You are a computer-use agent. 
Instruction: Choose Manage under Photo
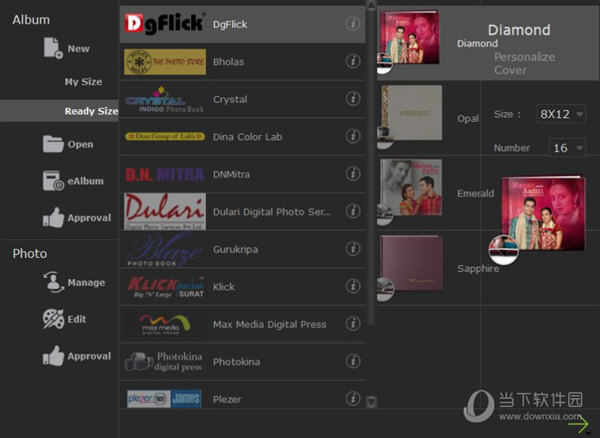coord(86,282)
